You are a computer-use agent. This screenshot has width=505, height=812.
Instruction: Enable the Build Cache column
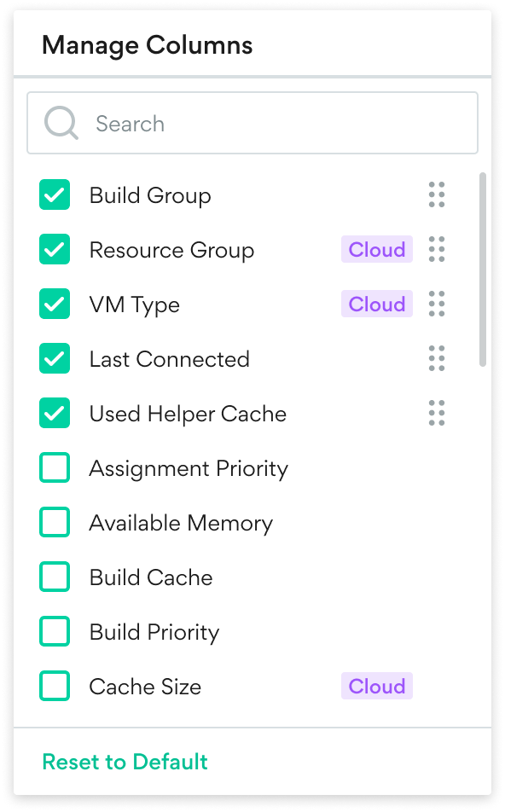tap(55, 577)
